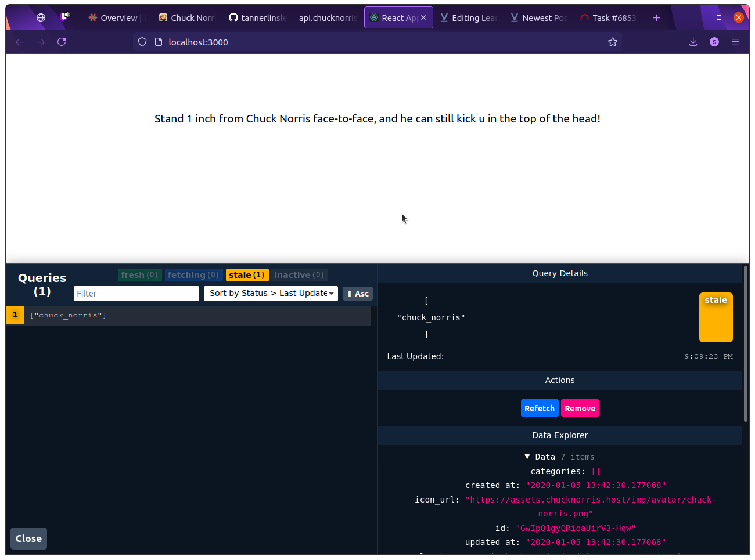Open the Sort by Status dropdown
This screenshot has height=560, width=755.
pyautogui.click(x=271, y=293)
